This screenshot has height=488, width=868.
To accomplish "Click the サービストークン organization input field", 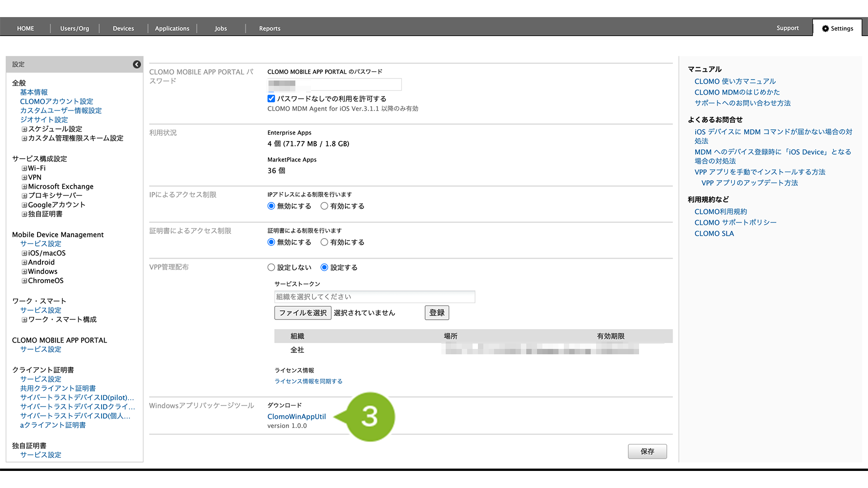I will pyautogui.click(x=374, y=297).
